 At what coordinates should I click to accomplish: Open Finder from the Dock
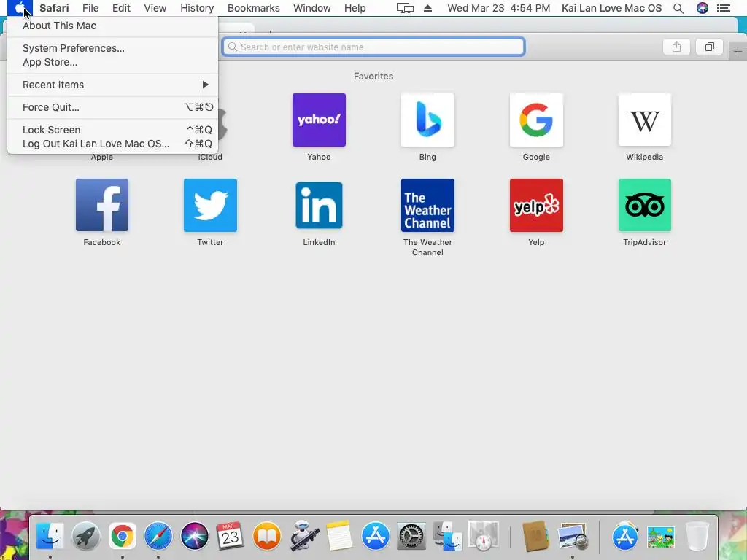point(50,536)
